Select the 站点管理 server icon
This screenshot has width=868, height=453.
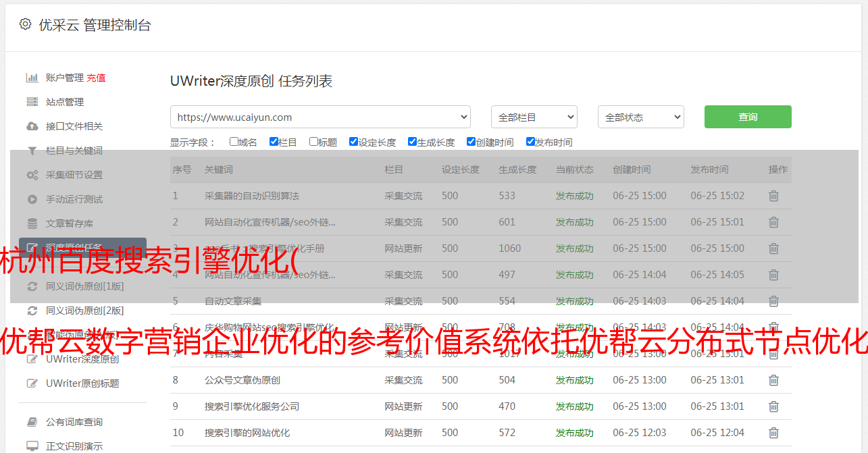32,102
